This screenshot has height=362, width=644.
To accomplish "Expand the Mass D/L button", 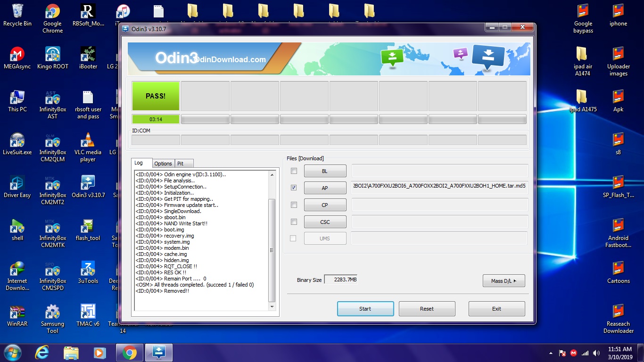I will point(504,281).
